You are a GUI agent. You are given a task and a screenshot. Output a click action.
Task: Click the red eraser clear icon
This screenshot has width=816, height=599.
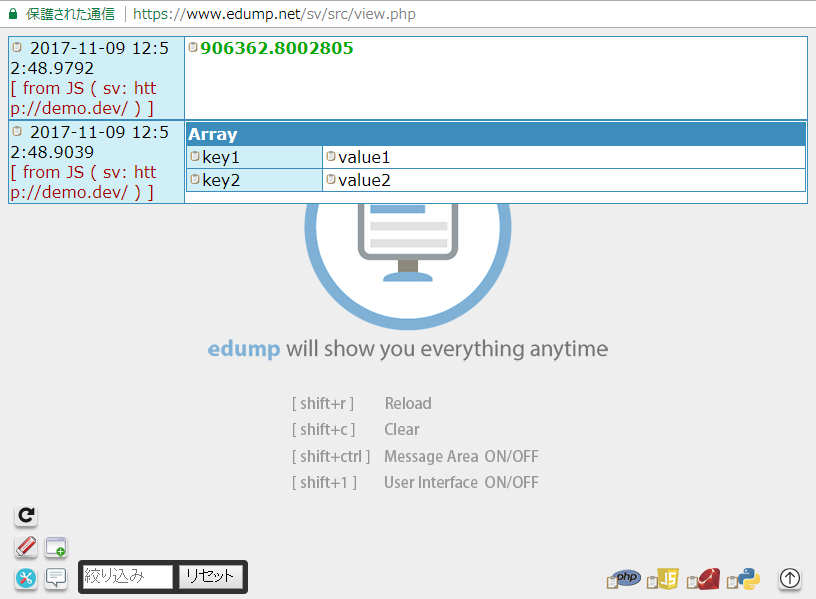coord(26,546)
